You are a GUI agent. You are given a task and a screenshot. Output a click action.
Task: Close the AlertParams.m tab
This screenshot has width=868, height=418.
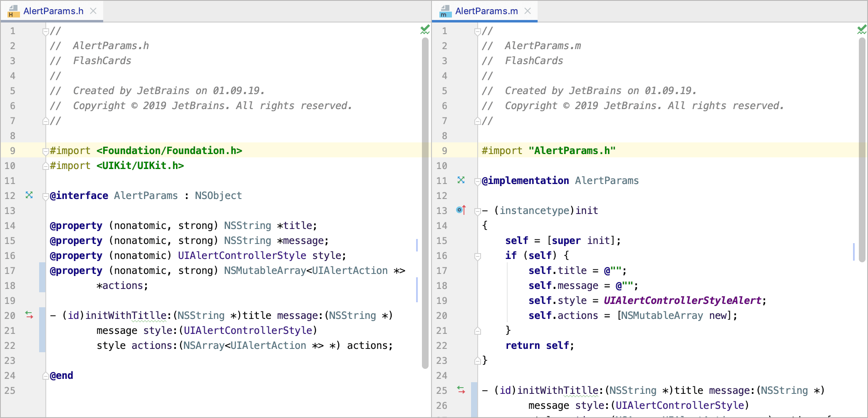528,11
